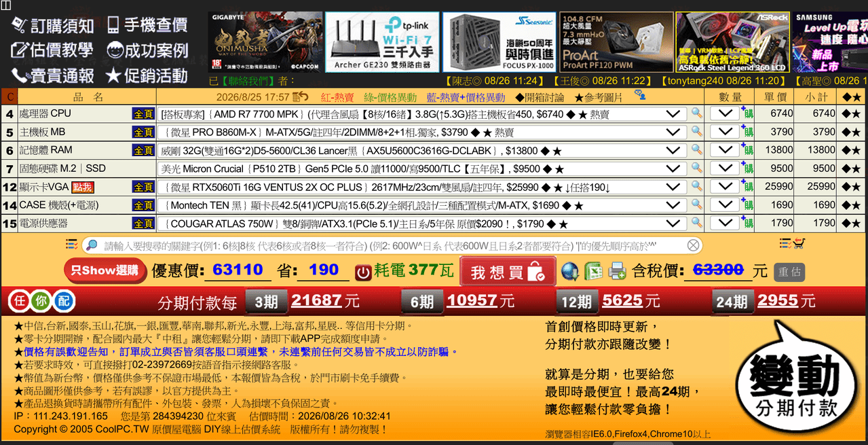Open the 固態硬碟 M.2 SSD product dropdown
This screenshot has height=445, width=868.
tap(421, 168)
